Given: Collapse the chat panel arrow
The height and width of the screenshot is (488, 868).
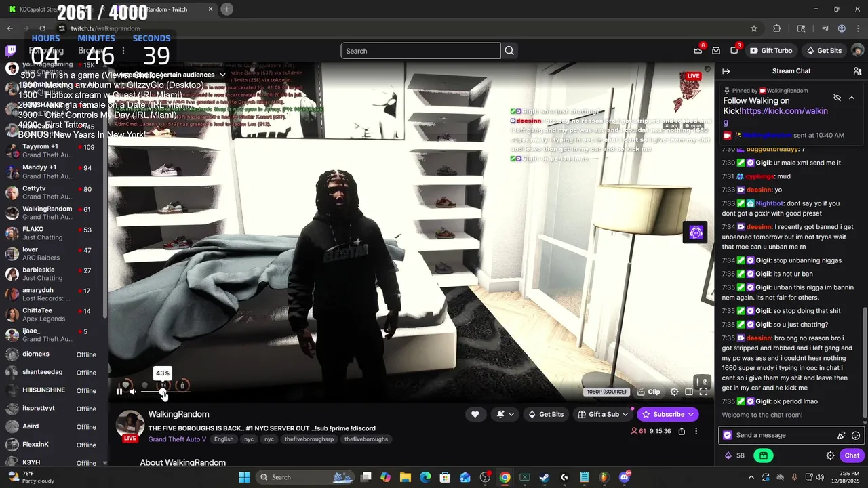Looking at the screenshot, I should pos(726,71).
